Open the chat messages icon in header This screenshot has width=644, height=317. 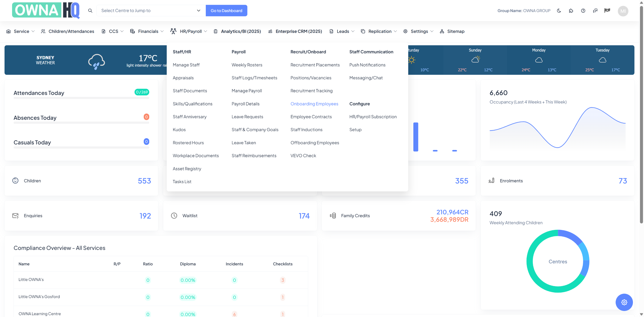pyautogui.click(x=595, y=11)
